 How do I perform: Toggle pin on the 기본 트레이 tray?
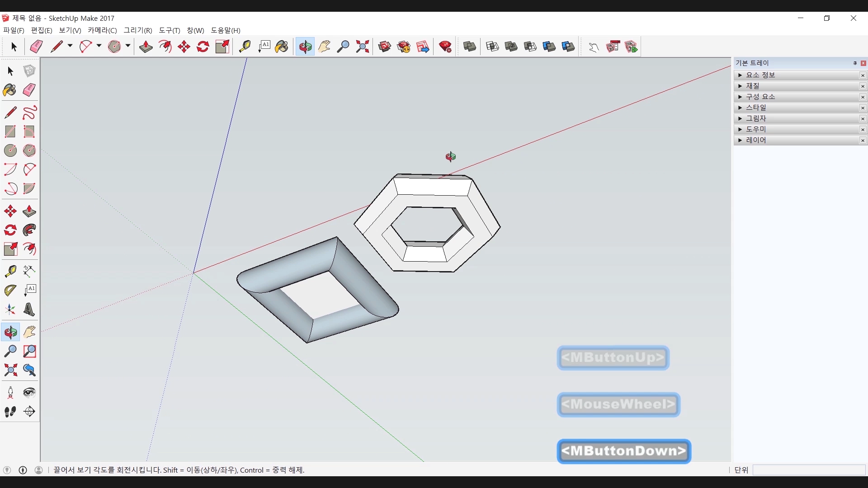click(x=855, y=63)
